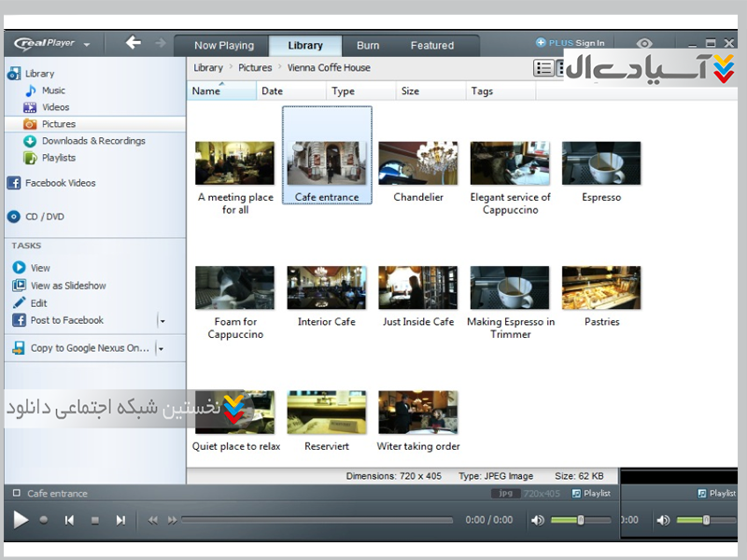This screenshot has width=747, height=560.
Task: Click View as Slideshow in Tasks
Action: 68,287
